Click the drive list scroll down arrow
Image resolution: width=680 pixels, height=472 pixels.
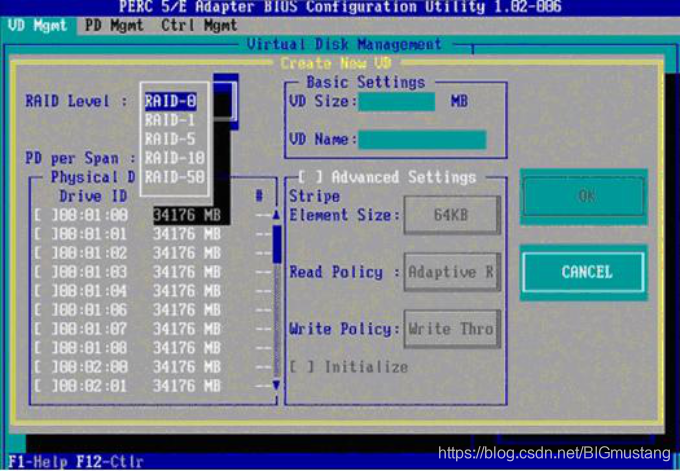pyautogui.click(x=276, y=385)
